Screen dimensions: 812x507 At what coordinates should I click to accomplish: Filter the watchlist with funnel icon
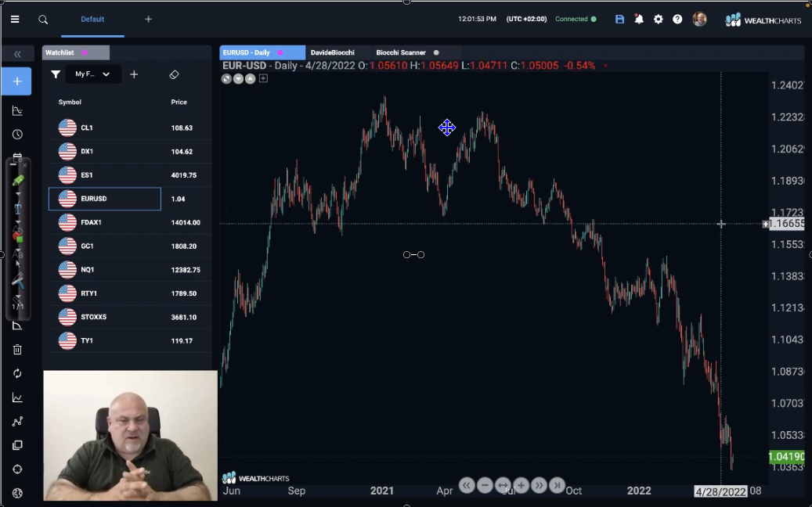56,74
